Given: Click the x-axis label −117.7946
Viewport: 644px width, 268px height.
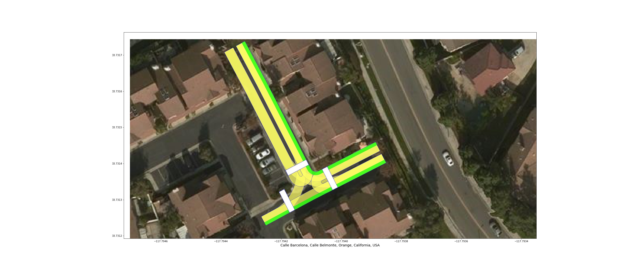Looking at the screenshot, I should 161,241.
